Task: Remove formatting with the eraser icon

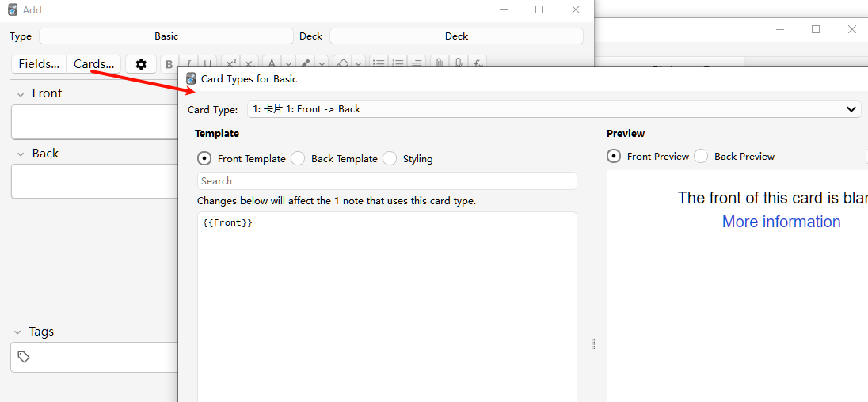Action: 342,63
